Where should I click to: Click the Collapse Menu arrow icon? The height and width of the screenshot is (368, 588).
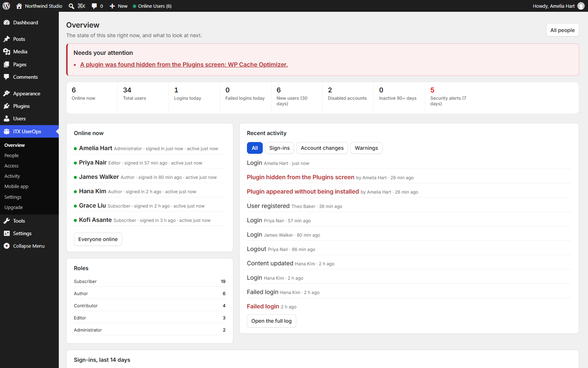(x=7, y=246)
